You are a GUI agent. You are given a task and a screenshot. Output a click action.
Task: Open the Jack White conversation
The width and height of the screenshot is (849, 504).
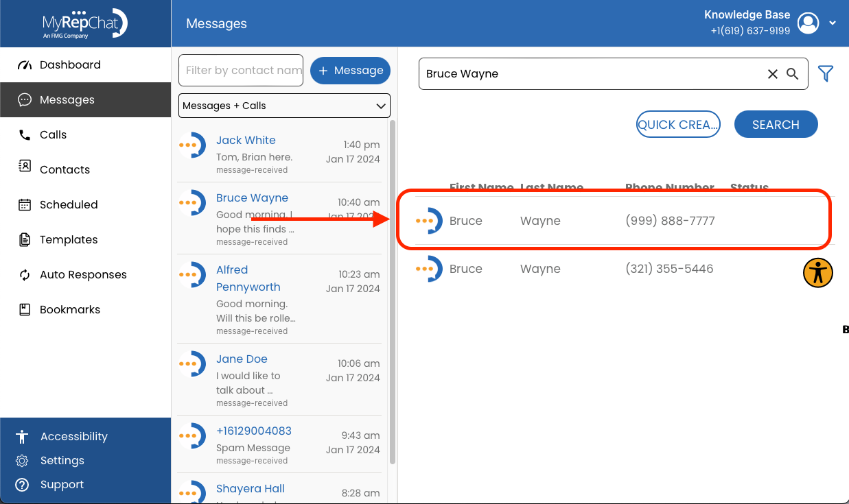pos(246,140)
